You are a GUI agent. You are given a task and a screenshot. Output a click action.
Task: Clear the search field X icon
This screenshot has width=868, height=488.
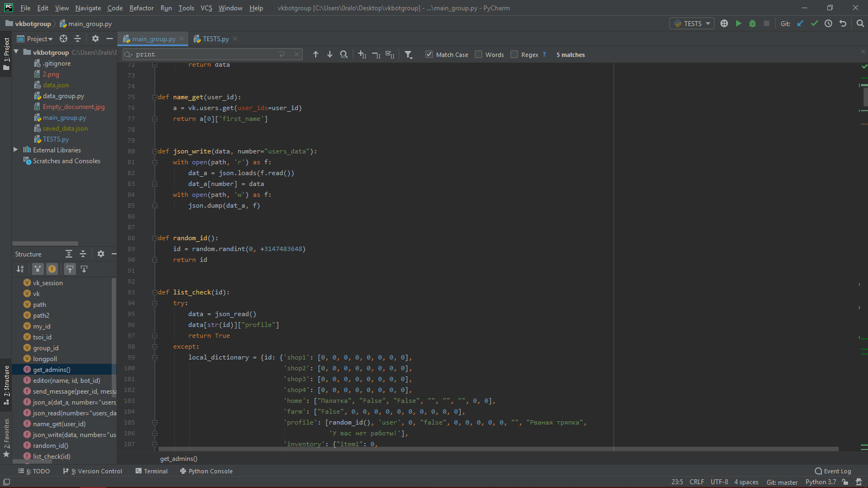tap(297, 54)
